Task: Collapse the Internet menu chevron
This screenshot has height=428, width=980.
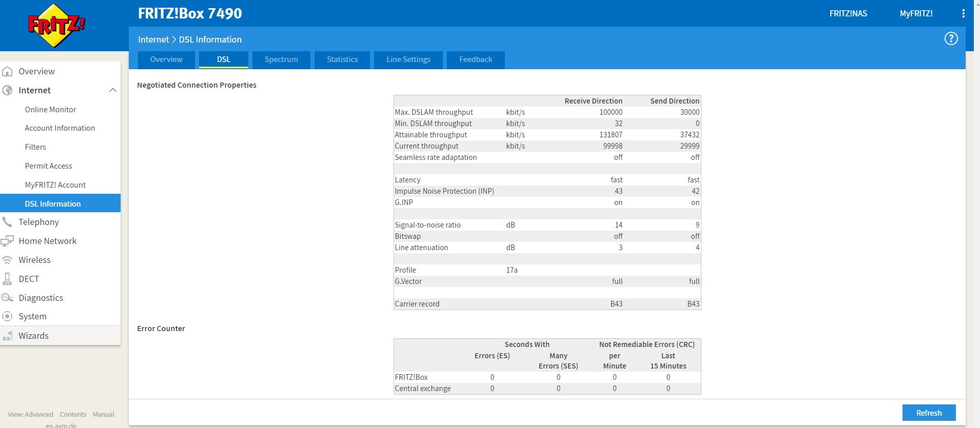Action: point(113,91)
